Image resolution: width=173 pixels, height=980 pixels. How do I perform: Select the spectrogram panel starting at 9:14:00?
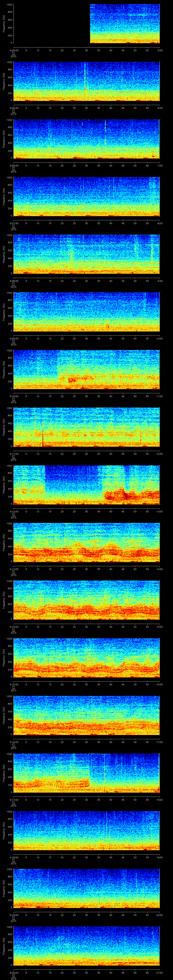click(87, 600)
